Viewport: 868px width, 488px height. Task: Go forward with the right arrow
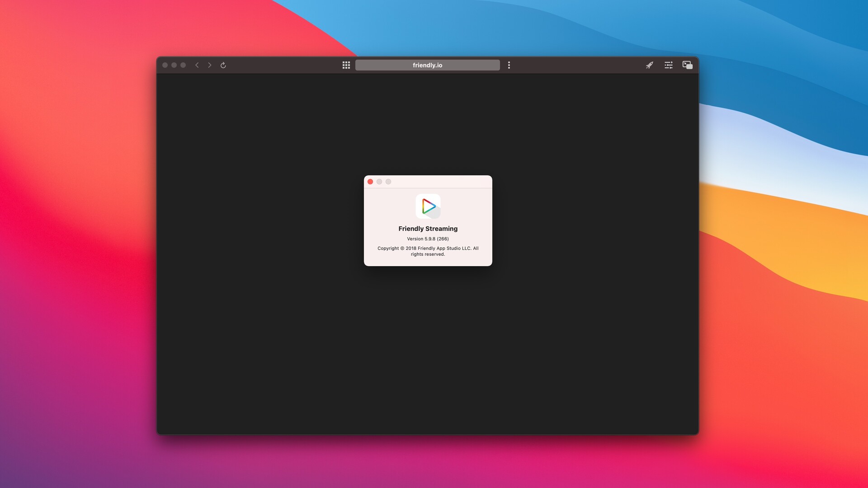pos(210,65)
